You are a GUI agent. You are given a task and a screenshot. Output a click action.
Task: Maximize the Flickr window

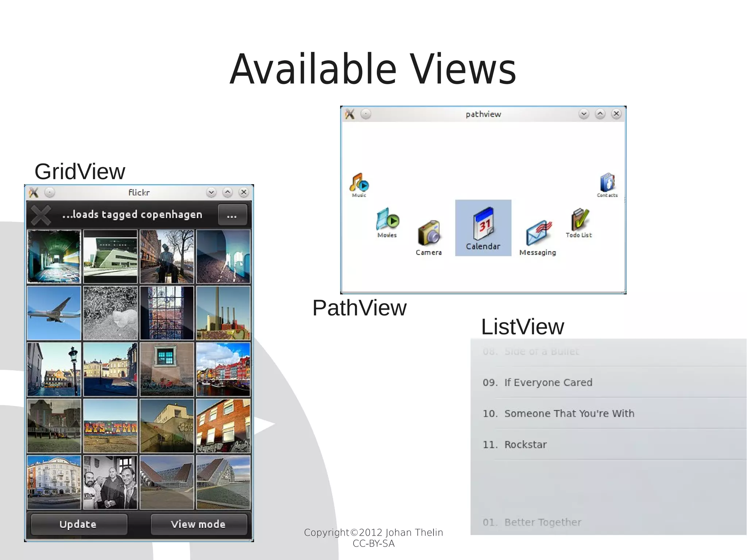(x=228, y=192)
